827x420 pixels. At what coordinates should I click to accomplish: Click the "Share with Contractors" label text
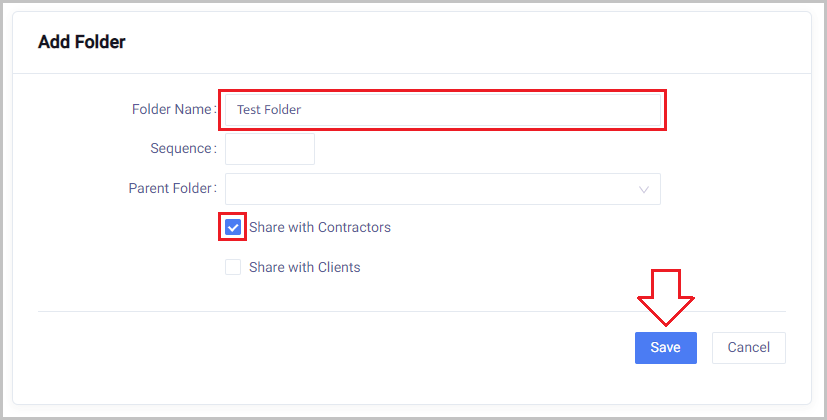point(319,228)
